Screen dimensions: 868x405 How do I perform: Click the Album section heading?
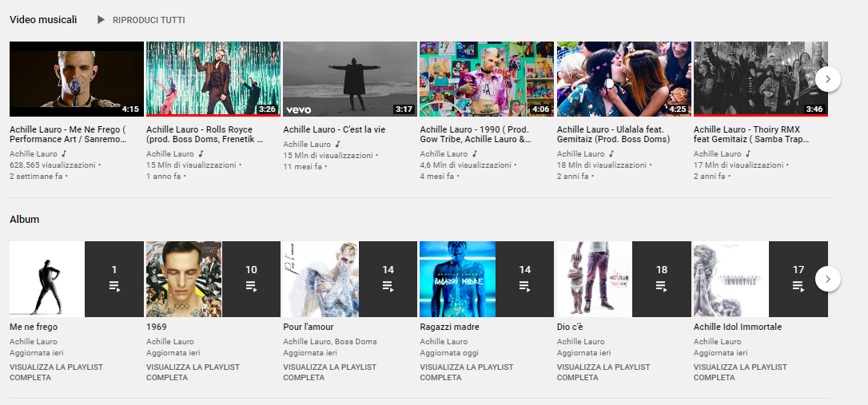(24, 219)
